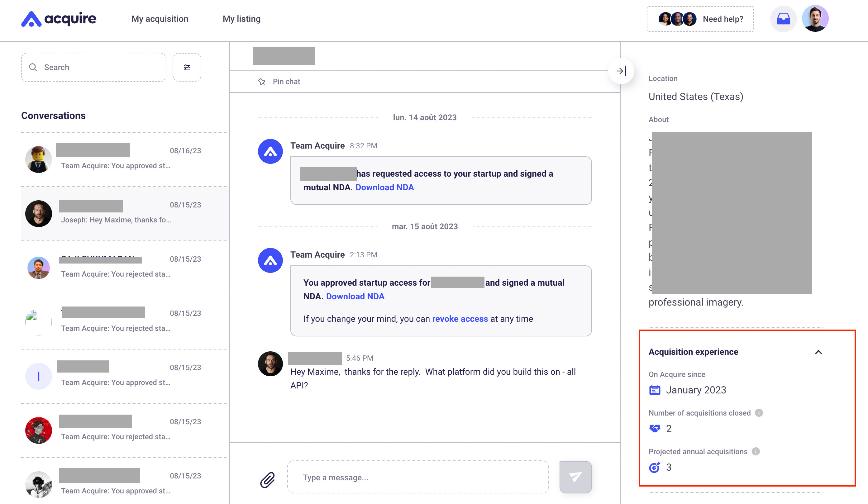The height and width of the screenshot is (504, 868).
Task: Click the revoke access link
Action: coord(460,319)
